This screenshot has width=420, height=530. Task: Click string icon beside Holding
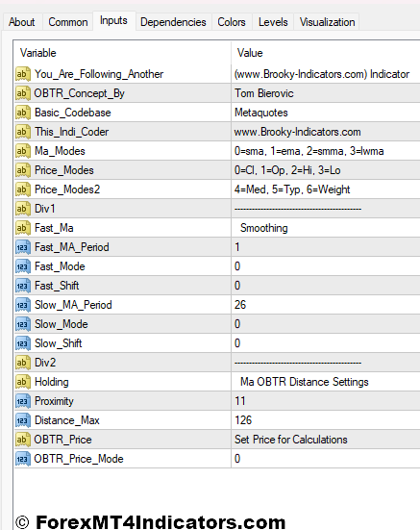pos(23,382)
